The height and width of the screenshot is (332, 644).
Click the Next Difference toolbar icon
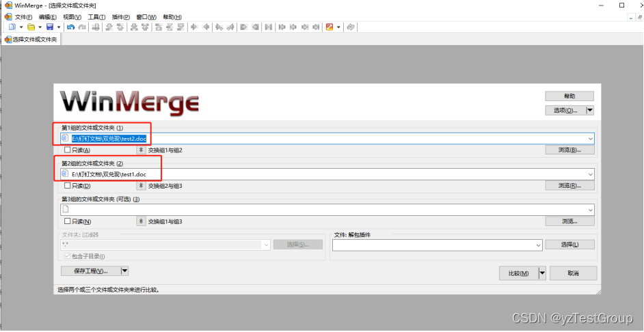pyautogui.click(x=109, y=27)
